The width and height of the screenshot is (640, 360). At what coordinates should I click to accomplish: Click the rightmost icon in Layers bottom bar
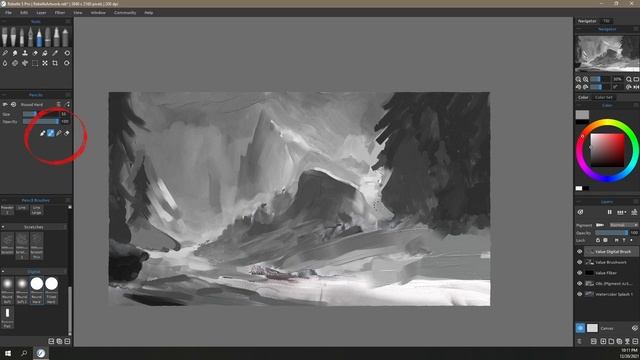[635, 341]
